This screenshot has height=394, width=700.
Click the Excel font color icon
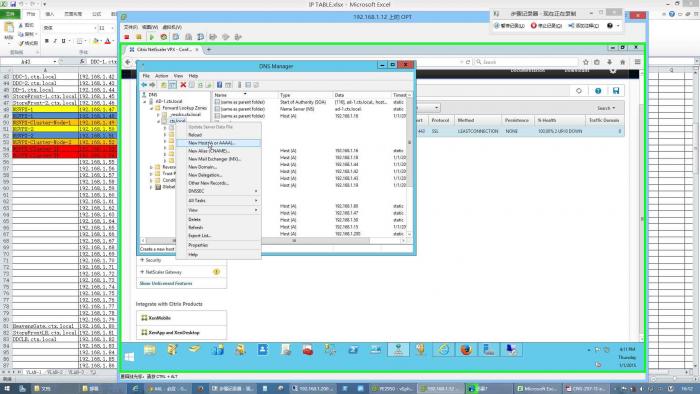(108, 41)
